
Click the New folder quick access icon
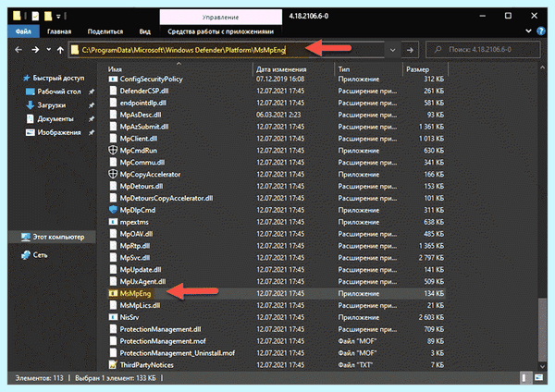pos(48,16)
